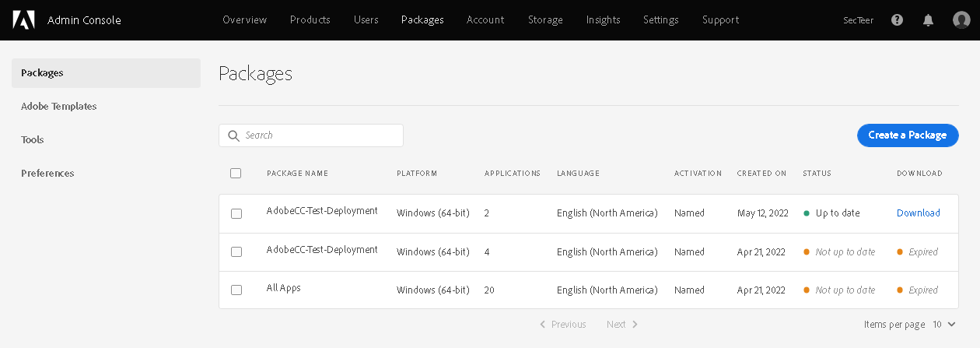Click the Up to date status text
The width and height of the screenshot is (980, 348).
(x=838, y=213)
